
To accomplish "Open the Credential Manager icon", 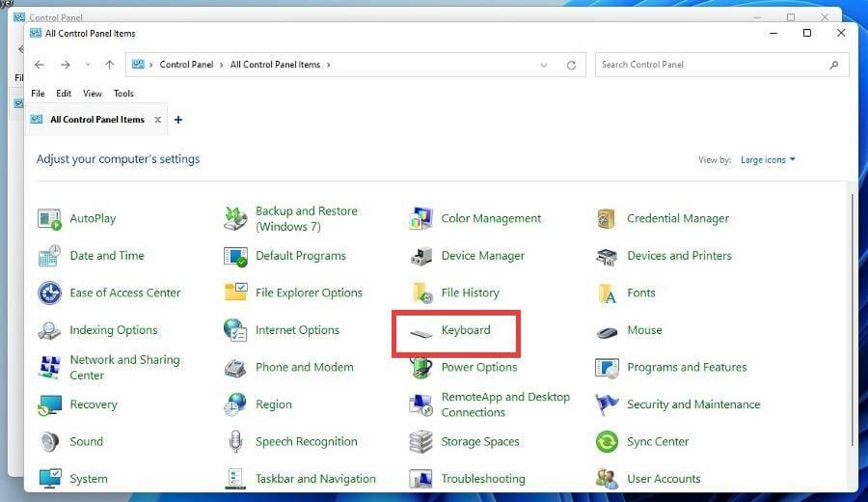I will pos(607,219).
